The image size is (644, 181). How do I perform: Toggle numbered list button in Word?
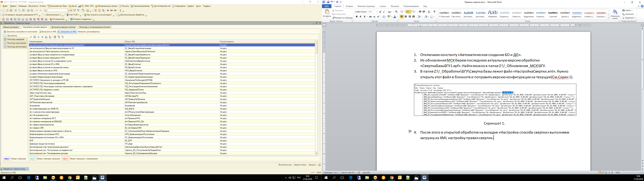tap(407, 12)
